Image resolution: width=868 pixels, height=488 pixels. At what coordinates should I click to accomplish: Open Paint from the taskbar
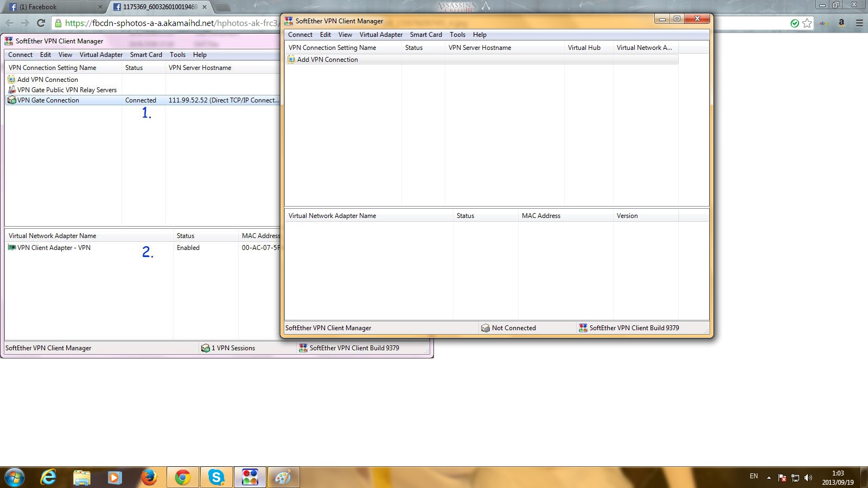(x=283, y=477)
